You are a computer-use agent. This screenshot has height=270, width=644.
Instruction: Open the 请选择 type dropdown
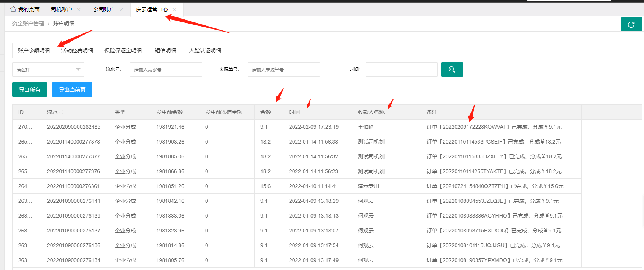click(48, 69)
